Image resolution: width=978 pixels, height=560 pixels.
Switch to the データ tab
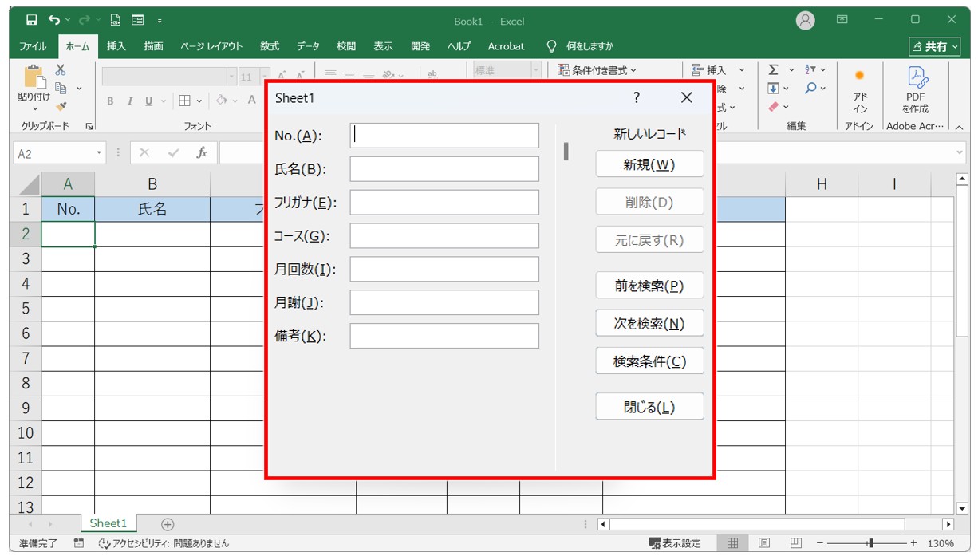tap(308, 46)
